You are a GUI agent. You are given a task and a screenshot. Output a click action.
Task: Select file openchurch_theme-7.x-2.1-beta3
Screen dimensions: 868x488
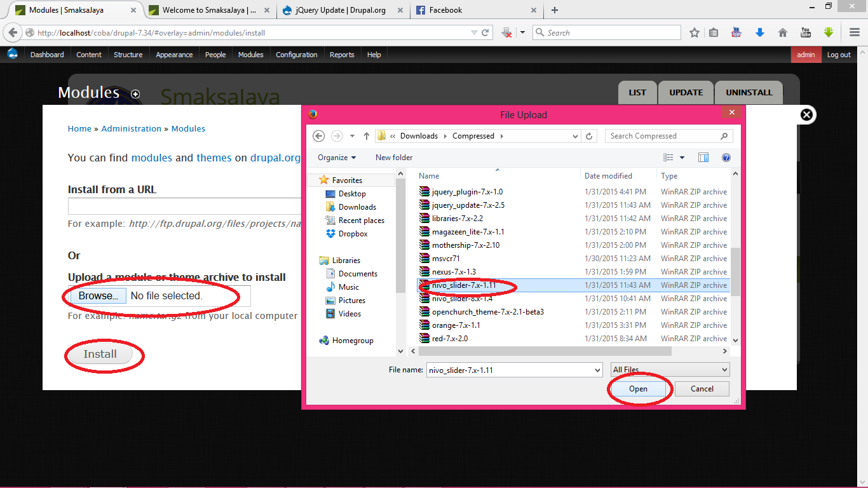point(488,312)
